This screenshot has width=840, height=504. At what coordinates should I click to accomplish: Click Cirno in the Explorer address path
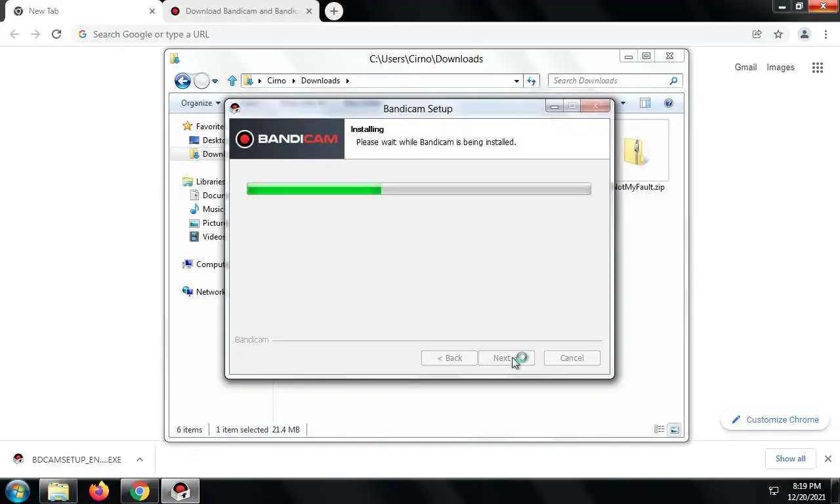click(x=276, y=81)
